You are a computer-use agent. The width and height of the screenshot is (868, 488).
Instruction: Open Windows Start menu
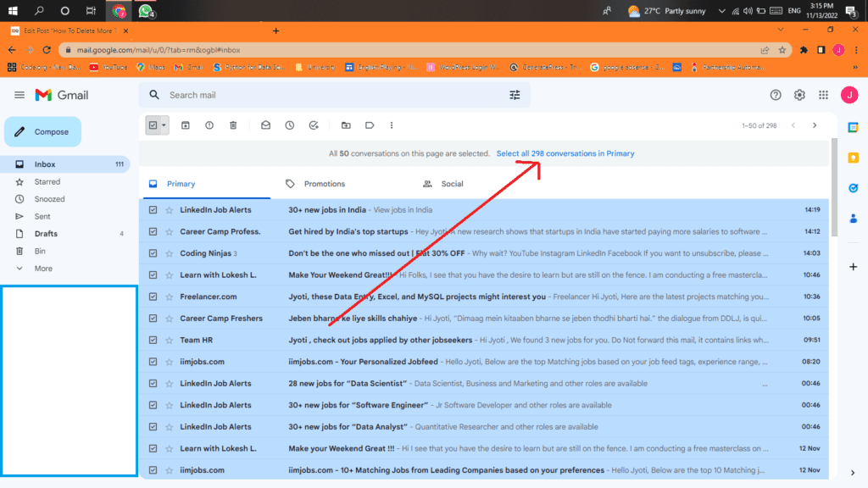tap(13, 10)
